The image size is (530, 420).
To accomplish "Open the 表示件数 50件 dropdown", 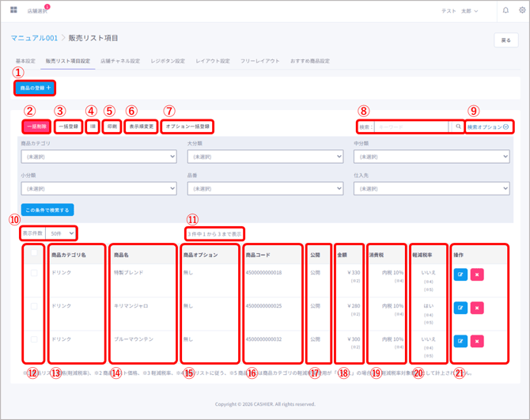I will (x=61, y=233).
